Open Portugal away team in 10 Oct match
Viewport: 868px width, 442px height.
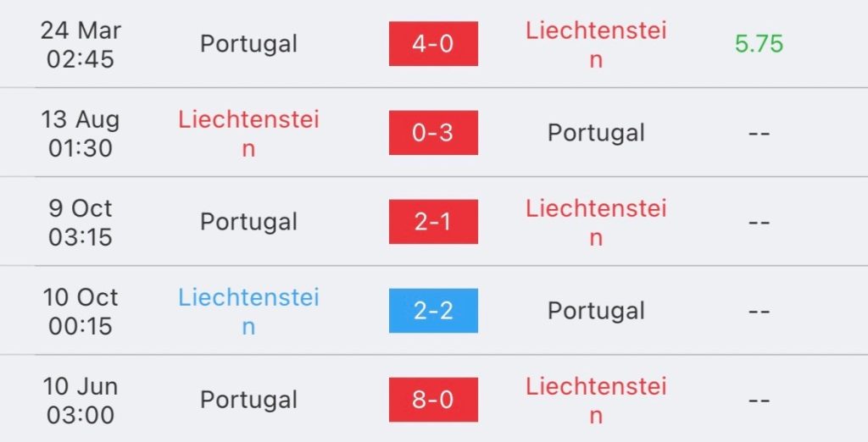pyautogui.click(x=596, y=311)
